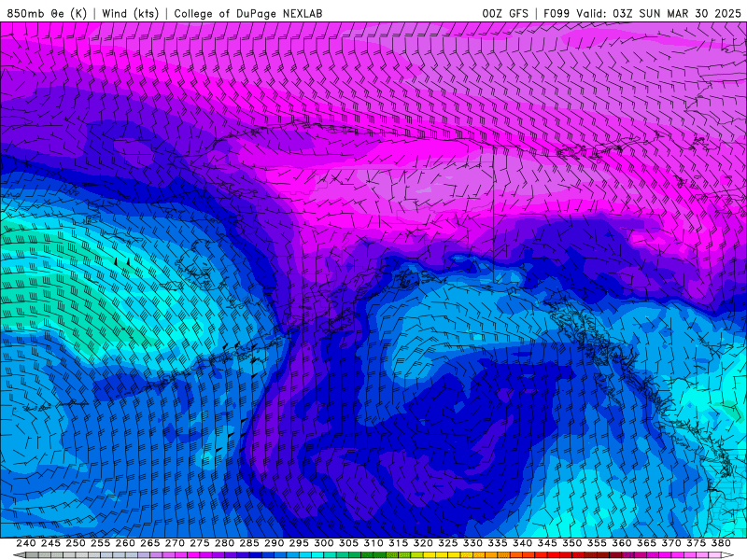Click the 'F099' forecast hour text

[x=557, y=13]
